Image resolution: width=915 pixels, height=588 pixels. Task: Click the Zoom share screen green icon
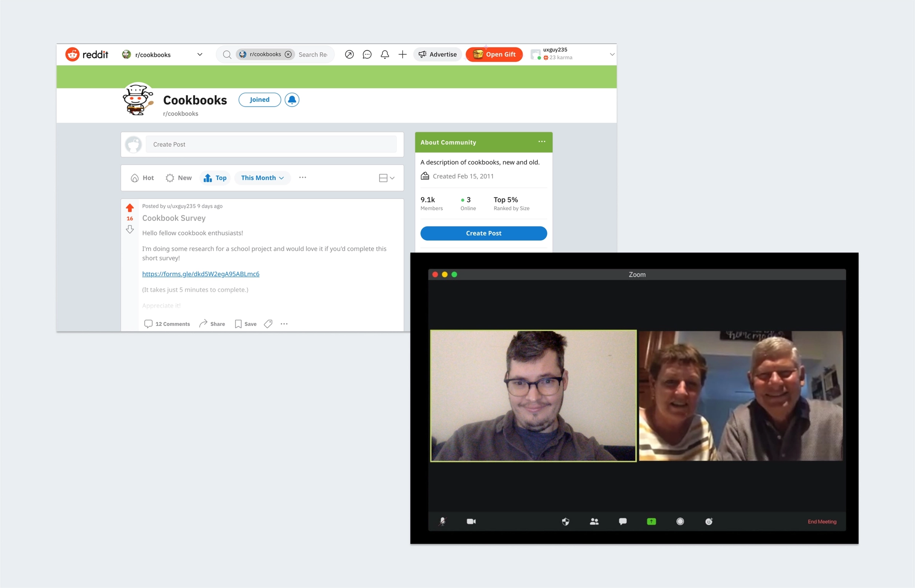coord(651,522)
